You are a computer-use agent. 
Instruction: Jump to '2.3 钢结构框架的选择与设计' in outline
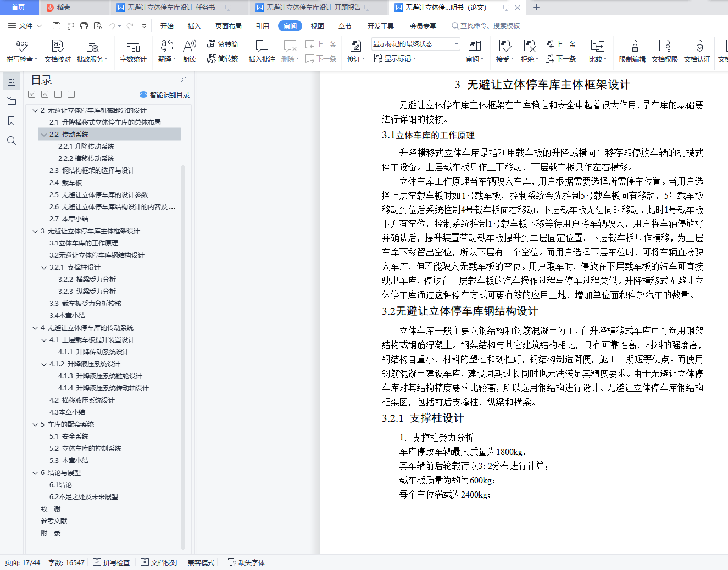click(x=92, y=171)
